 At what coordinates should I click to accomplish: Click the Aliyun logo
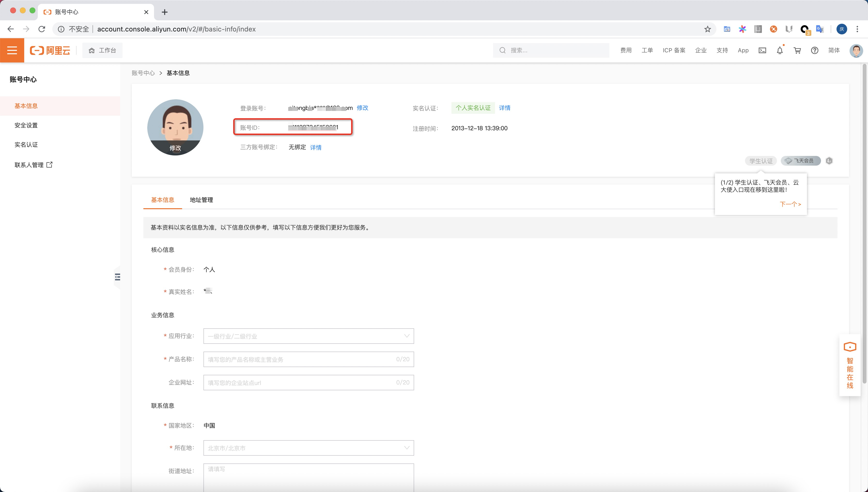[50, 50]
